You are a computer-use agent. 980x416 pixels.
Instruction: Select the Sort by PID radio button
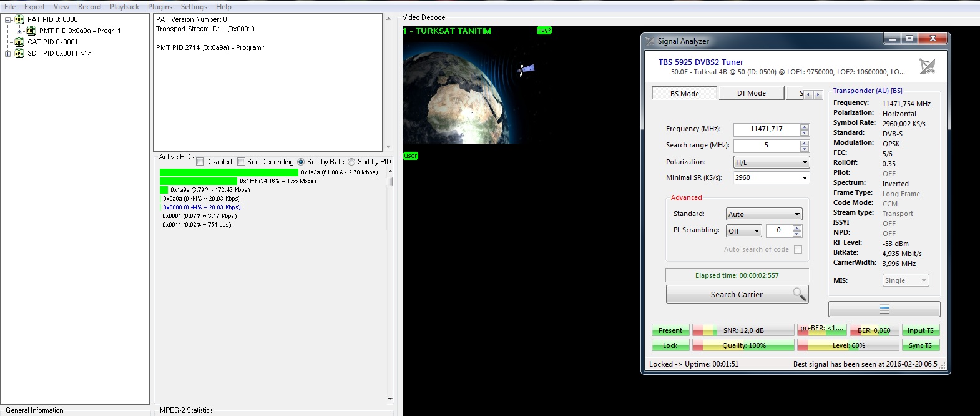[x=351, y=162]
